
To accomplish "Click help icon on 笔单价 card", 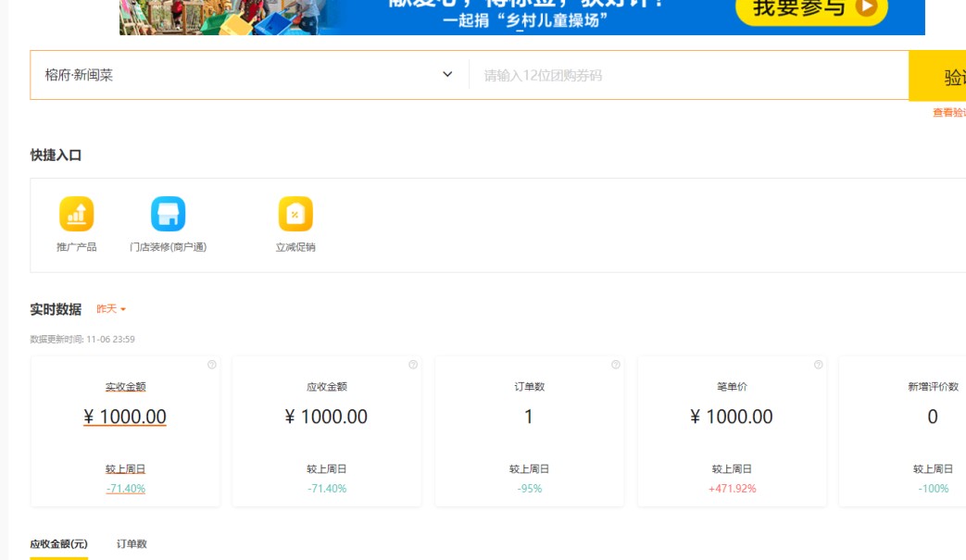I will tap(818, 365).
